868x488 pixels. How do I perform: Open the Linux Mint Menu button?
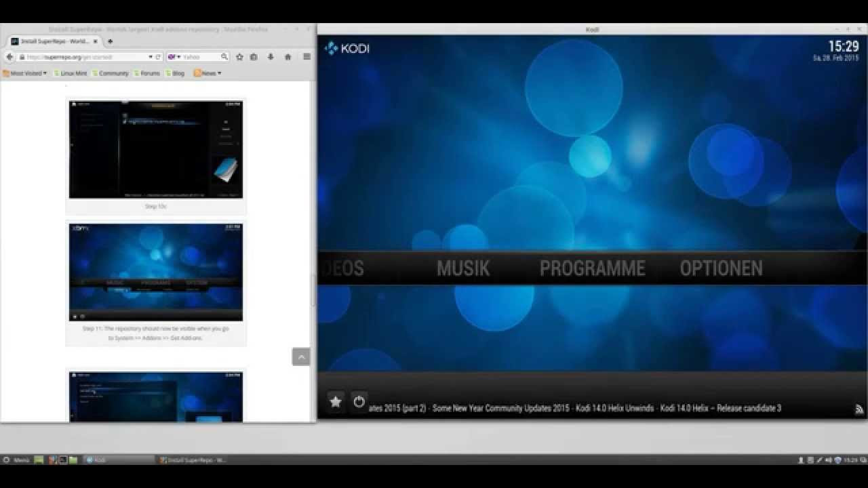pos(16,460)
